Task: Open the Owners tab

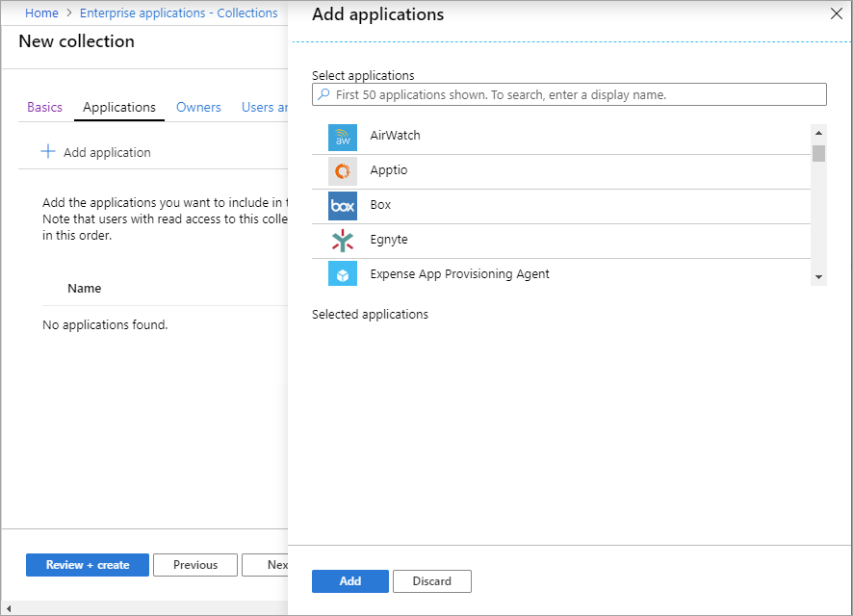Action: click(198, 107)
